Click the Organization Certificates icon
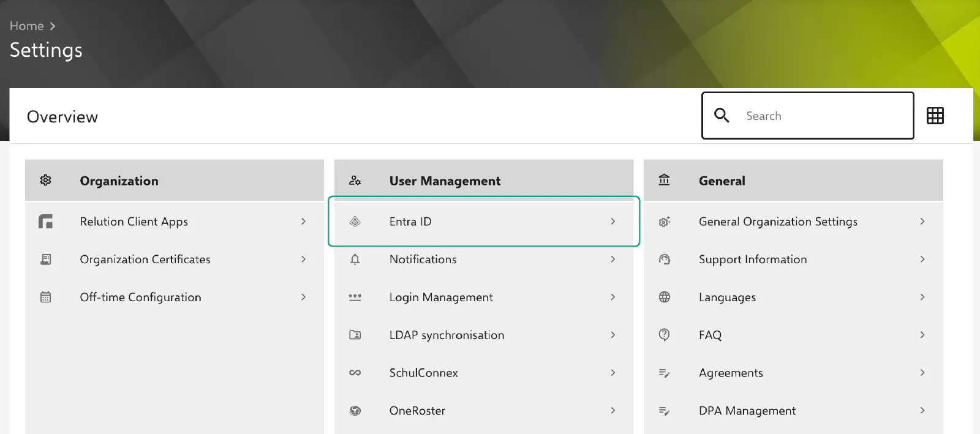The image size is (980, 434). [x=46, y=260]
